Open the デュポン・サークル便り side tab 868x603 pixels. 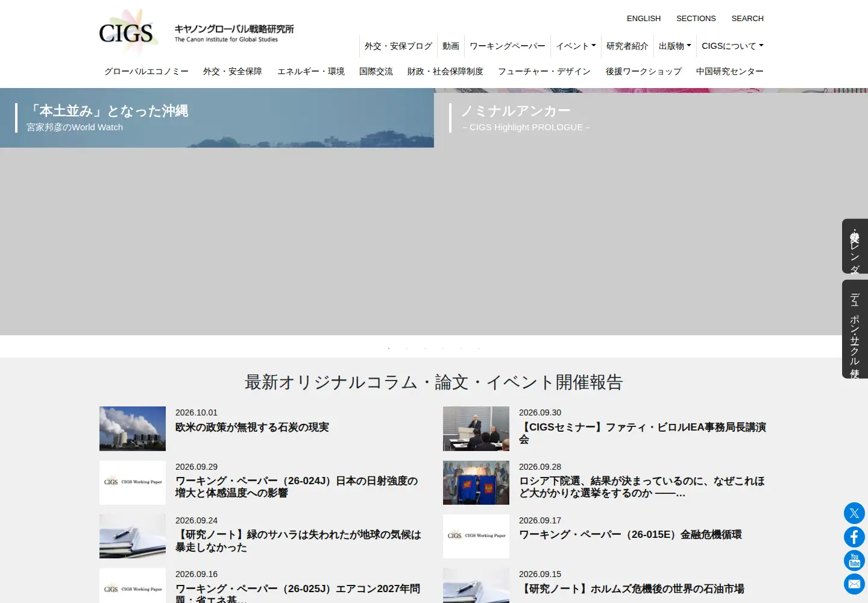[855, 329]
